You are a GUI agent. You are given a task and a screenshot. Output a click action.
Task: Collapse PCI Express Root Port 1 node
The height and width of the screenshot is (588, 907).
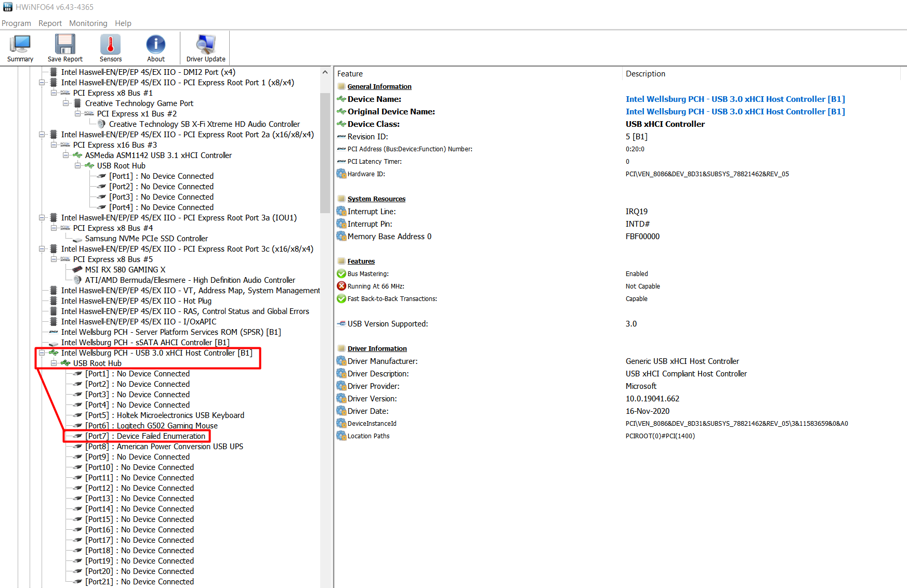coord(42,82)
